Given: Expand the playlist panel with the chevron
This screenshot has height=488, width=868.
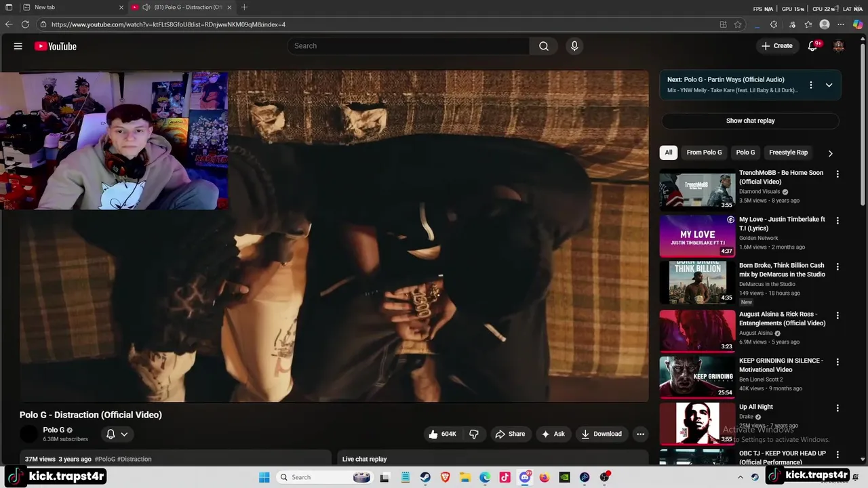Looking at the screenshot, I should pos(829,85).
